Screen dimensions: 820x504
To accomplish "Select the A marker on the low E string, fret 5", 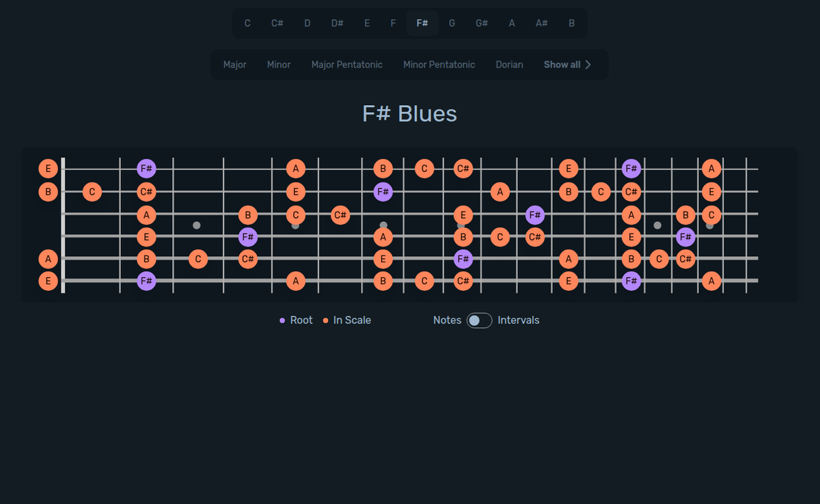I will pos(295,281).
